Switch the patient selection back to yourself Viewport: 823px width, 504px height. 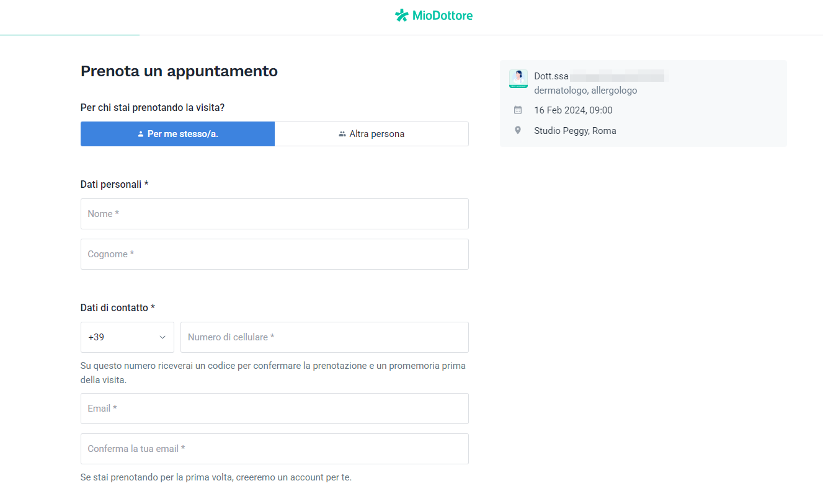pos(177,134)
